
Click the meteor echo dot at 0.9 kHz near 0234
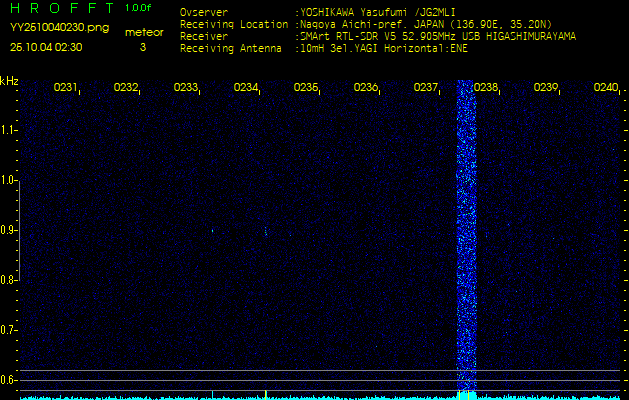point(266,231)
